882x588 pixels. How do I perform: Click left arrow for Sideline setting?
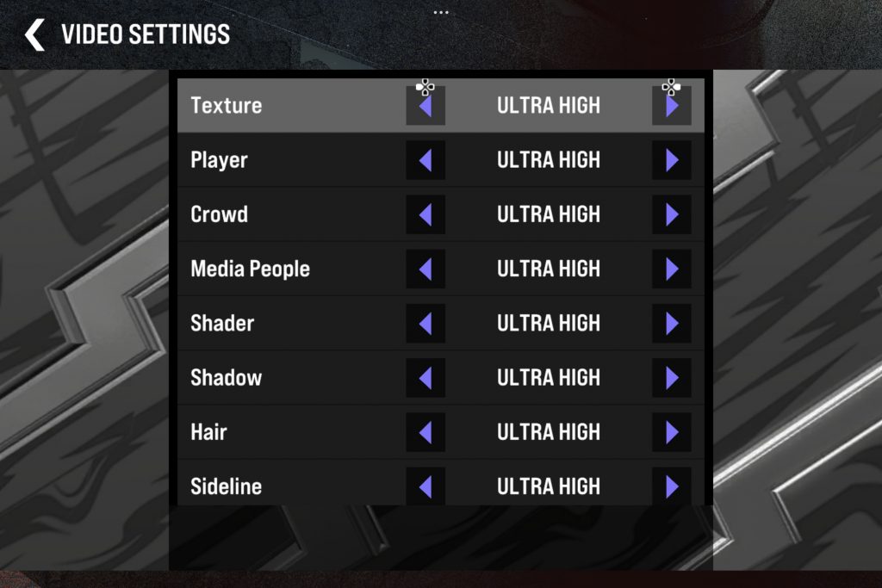coord(425,486)
